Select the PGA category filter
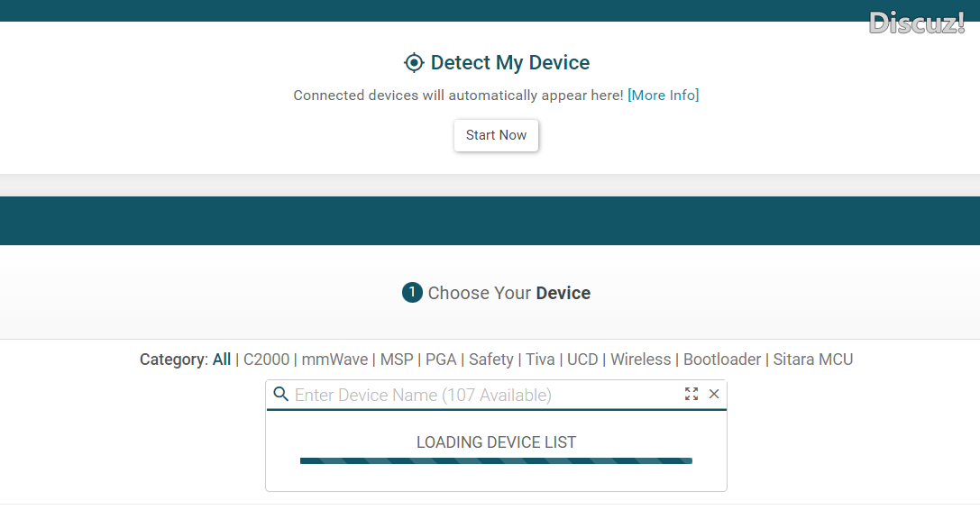 [x=441, y=360]
